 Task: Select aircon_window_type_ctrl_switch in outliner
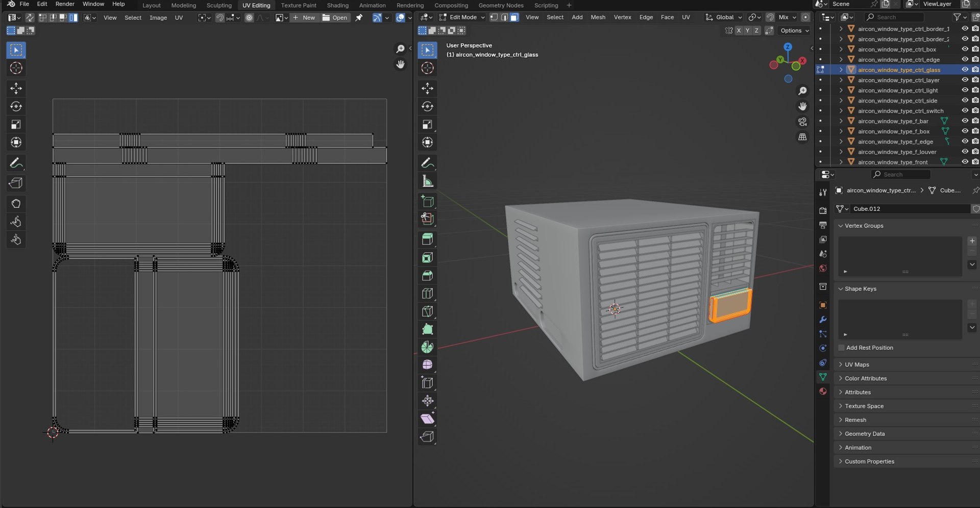tap(900, 111)
